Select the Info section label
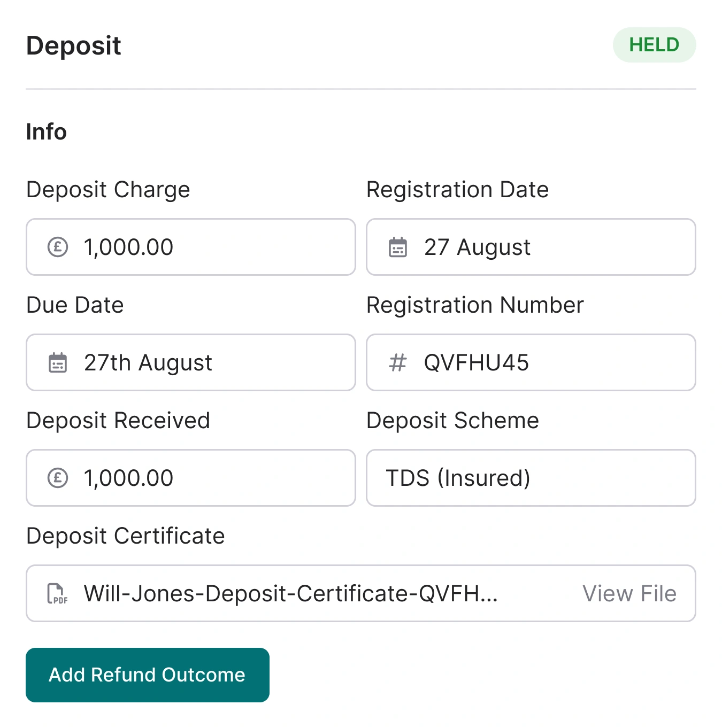This screenshot has width=722, height=728. (47, 131)
